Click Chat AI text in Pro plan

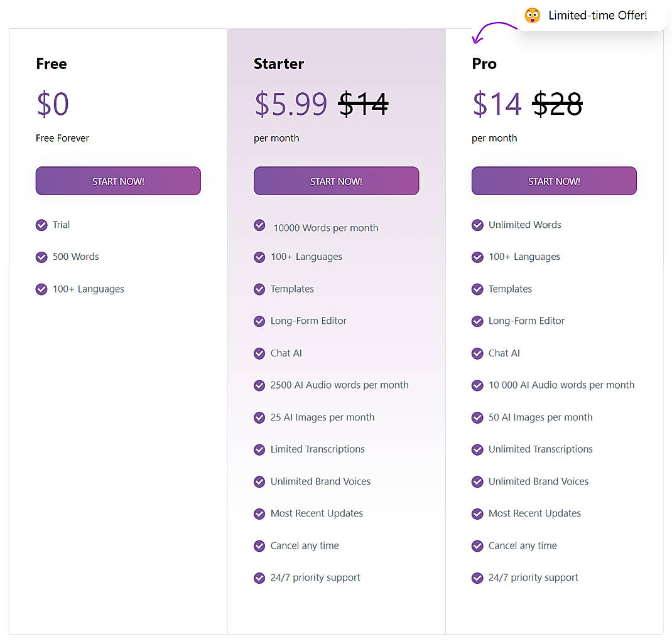tap(504, 353)
